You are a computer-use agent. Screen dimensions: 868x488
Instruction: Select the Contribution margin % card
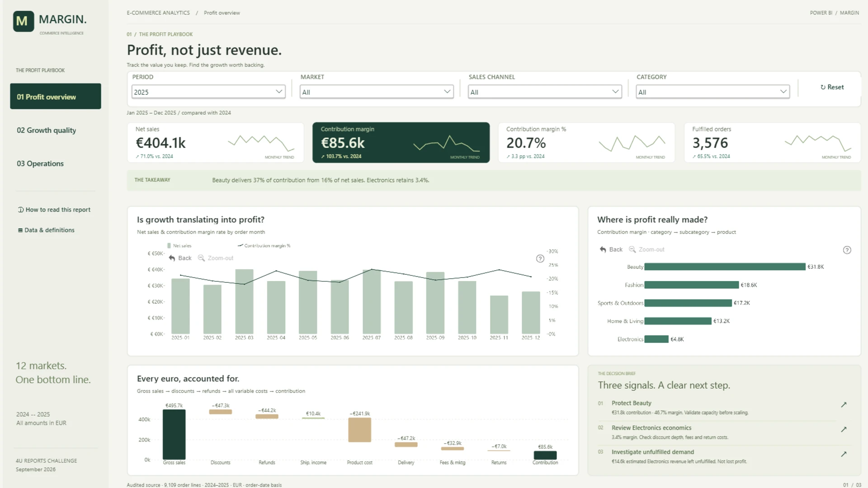pyautogui.click(x=586, y=142)
